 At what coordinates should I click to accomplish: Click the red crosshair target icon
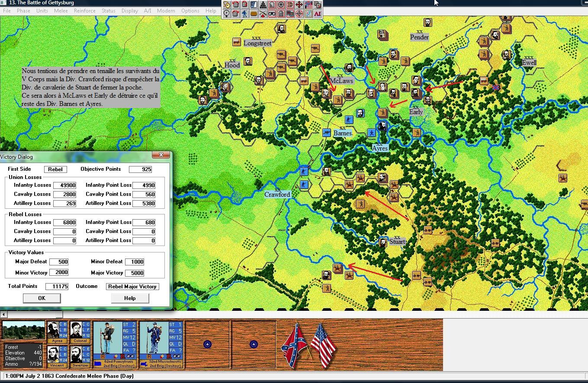pos(299,14)
